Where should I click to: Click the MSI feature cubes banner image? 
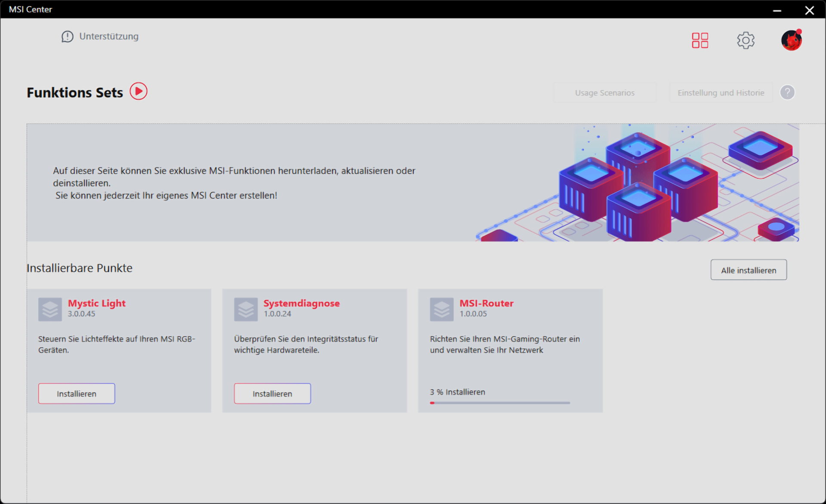tap(637, 183)
